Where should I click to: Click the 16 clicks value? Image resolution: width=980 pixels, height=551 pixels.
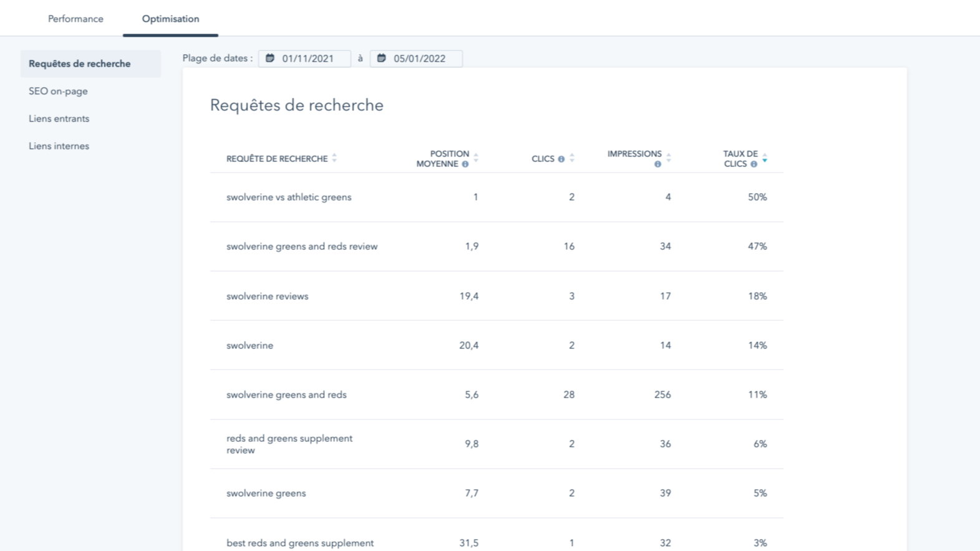click(569, 246)
